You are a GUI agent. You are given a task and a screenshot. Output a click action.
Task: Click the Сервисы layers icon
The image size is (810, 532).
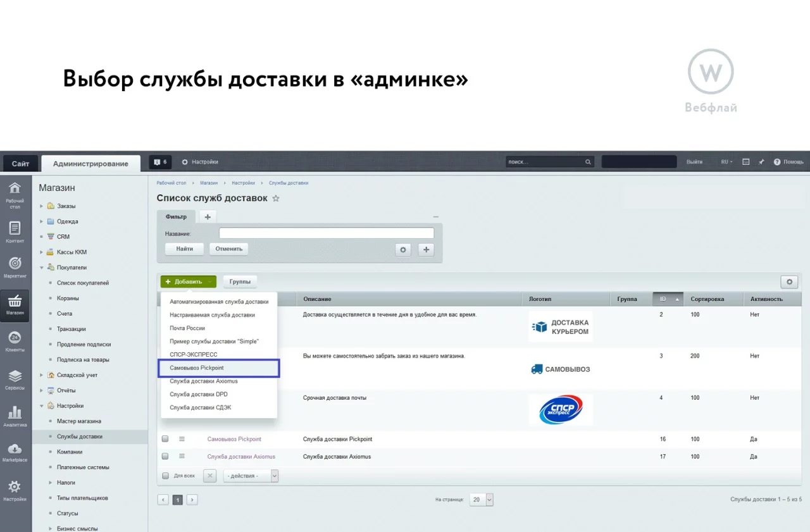click(15, 379)
